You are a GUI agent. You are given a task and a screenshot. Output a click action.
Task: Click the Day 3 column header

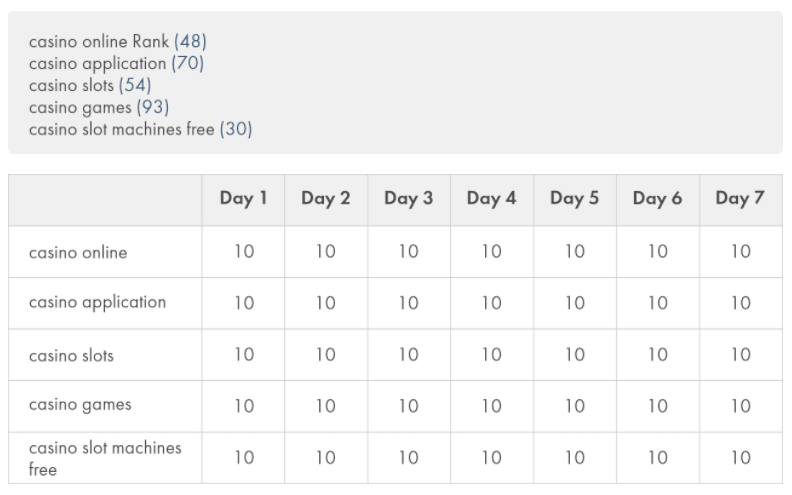point(409,199)
